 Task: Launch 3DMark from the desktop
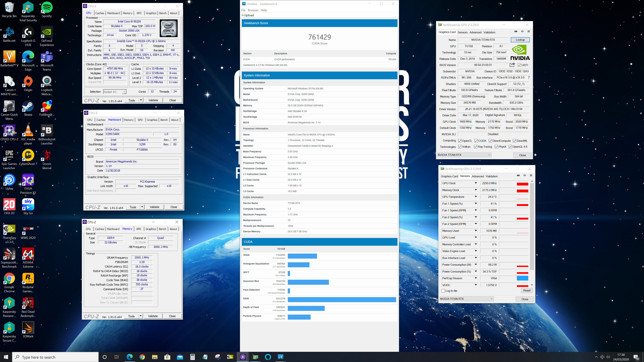click(x=28, y=330)
